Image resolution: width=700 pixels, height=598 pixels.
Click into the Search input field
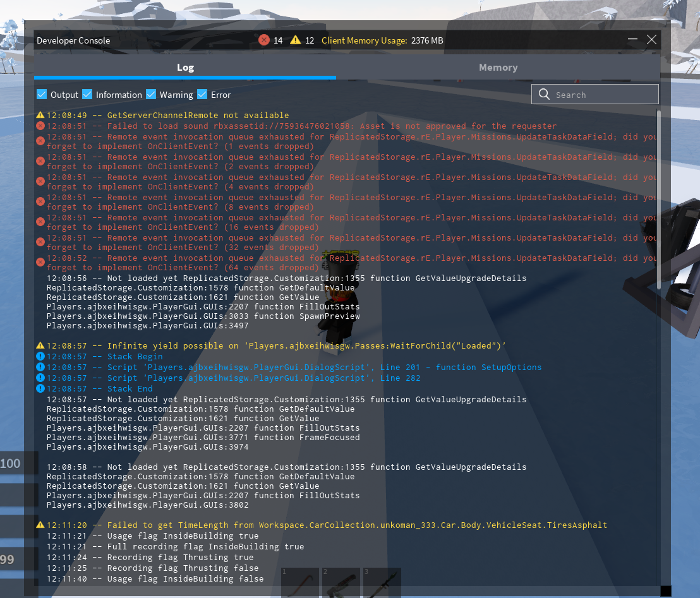pos(603,95)
